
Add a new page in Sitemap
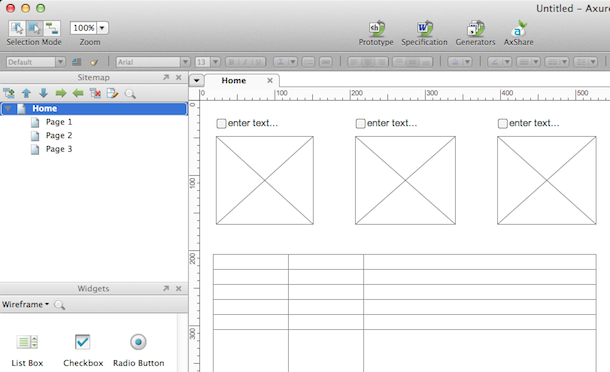[9, 93]
